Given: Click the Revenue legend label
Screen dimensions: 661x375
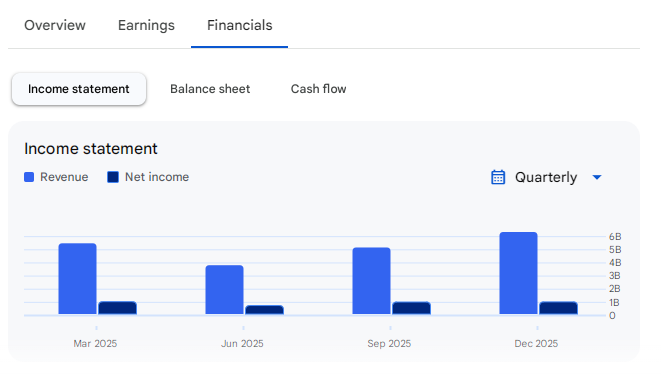Looking at the screenshot, I should (64, 177).
